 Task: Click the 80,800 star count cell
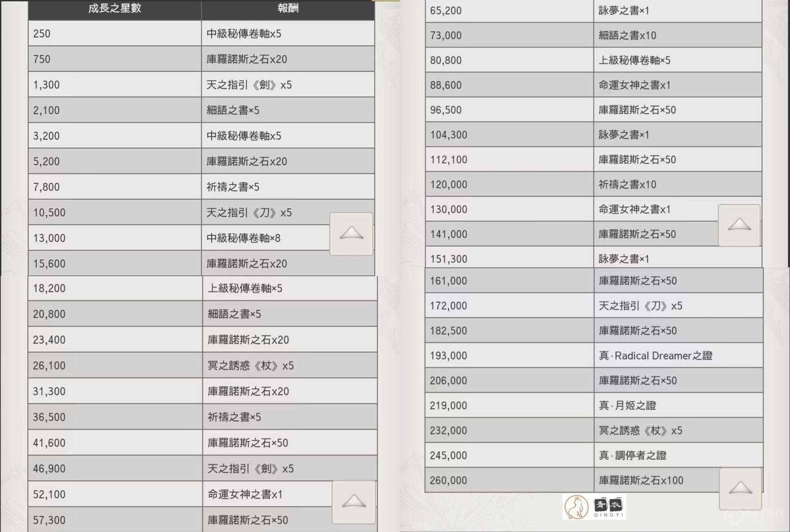click(509, 60)
